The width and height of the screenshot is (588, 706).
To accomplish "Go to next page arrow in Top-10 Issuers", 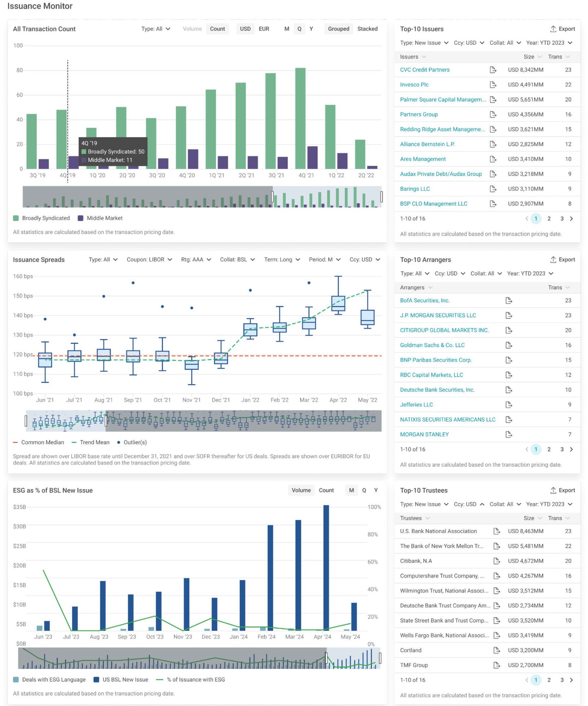I will coord(571,219).
